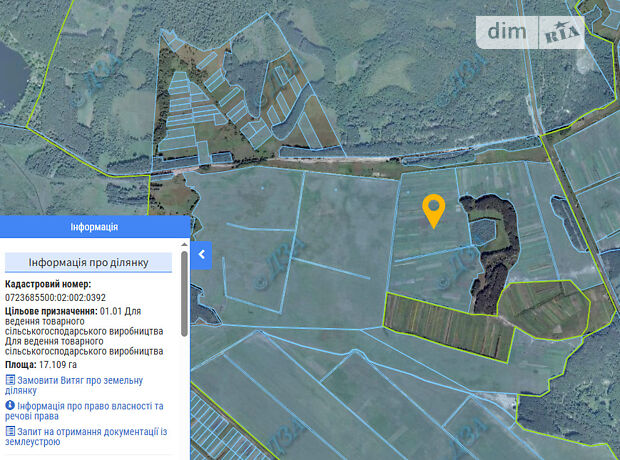Click the lake at the map's left edge
This screenshot has height=460, width=620.
(x=8, y=70)
